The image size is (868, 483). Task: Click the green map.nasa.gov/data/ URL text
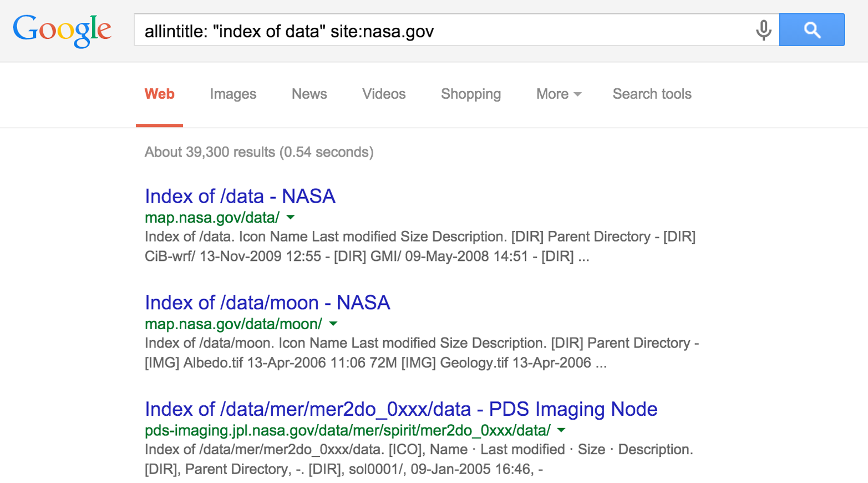[211, 218]
